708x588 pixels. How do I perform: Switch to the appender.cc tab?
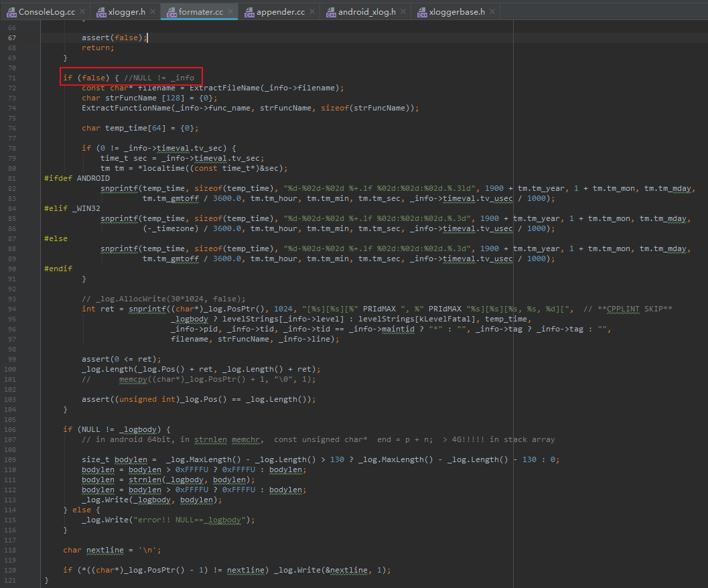coord(280,11)
